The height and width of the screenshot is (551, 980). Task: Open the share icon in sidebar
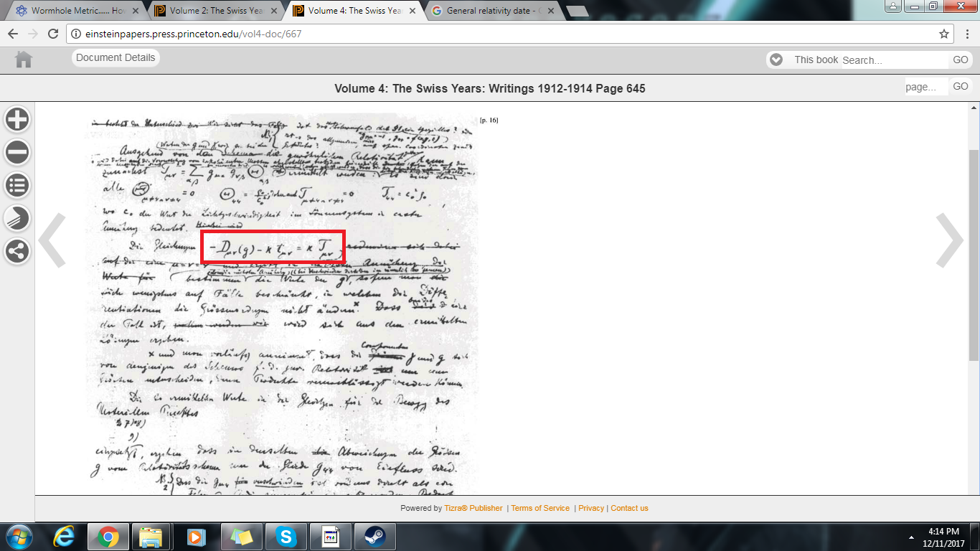(x=17, y=251)
